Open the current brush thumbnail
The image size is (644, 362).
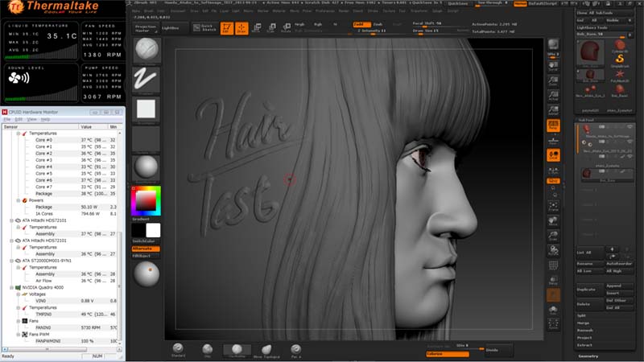tap(147, 50)
